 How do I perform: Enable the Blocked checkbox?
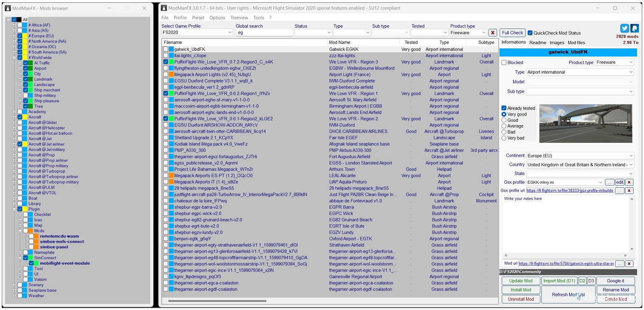(504, 63)
